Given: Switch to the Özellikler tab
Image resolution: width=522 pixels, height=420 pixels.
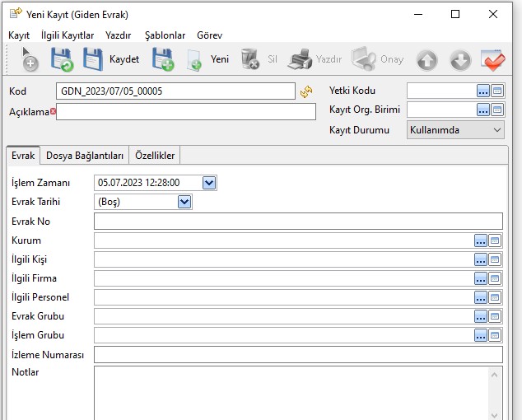Looking at the screenshot, I should coord(156,156).
